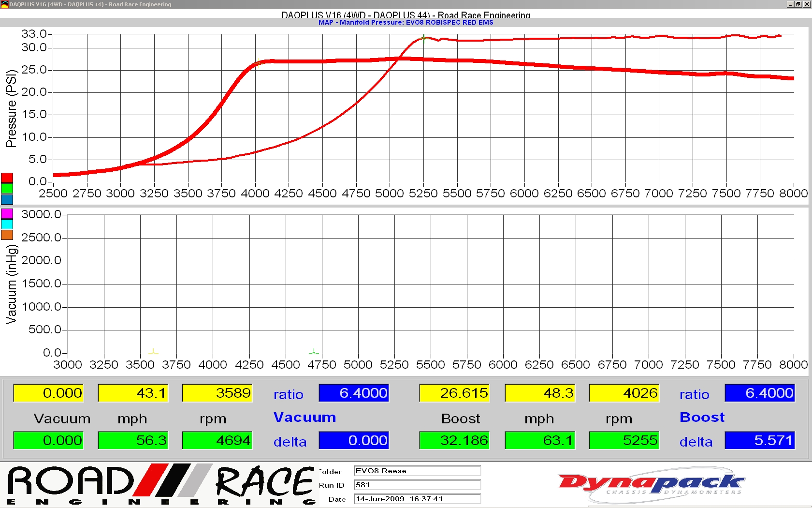
Task: Click the green cursor rpm value 5255
Action: (624, 440)
